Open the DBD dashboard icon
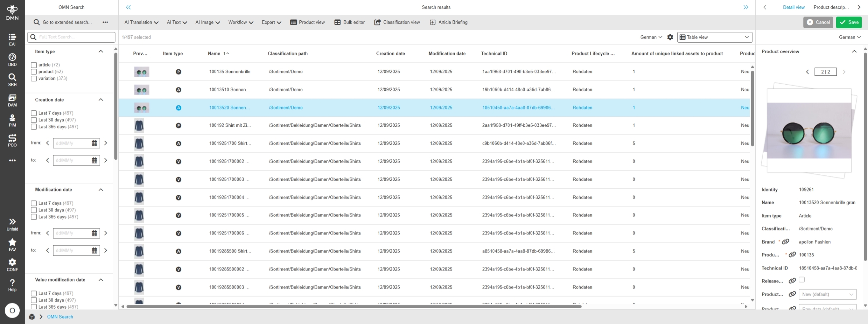The height and width of the screenshot is (324, 868). pyautogui.click(x=12, y=60)
